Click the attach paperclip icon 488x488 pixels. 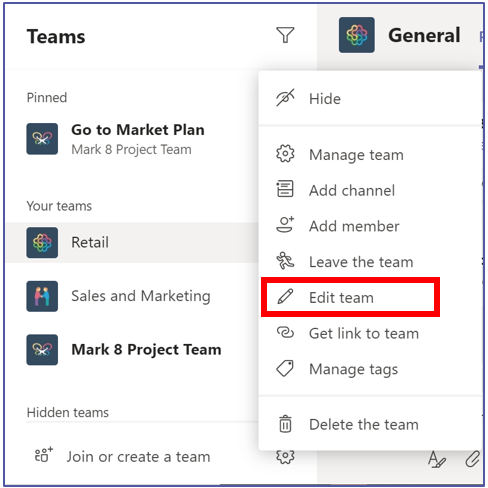[x=473, y=459]
